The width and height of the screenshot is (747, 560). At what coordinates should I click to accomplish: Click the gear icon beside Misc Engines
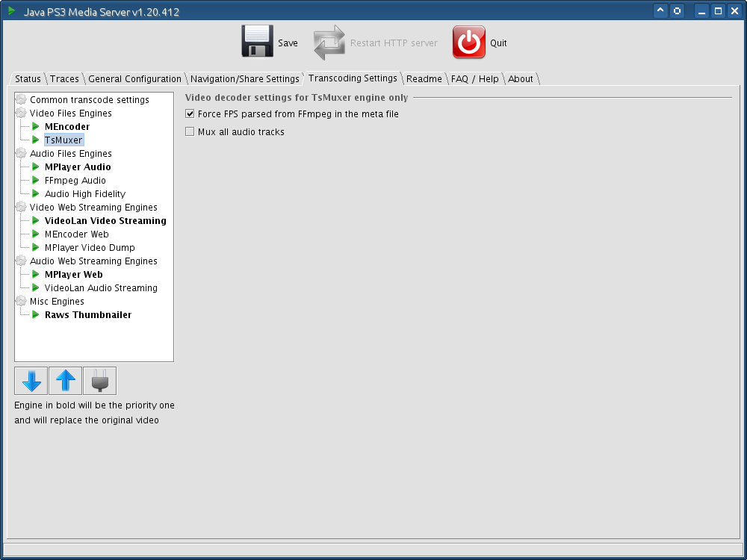click(21, 302)
